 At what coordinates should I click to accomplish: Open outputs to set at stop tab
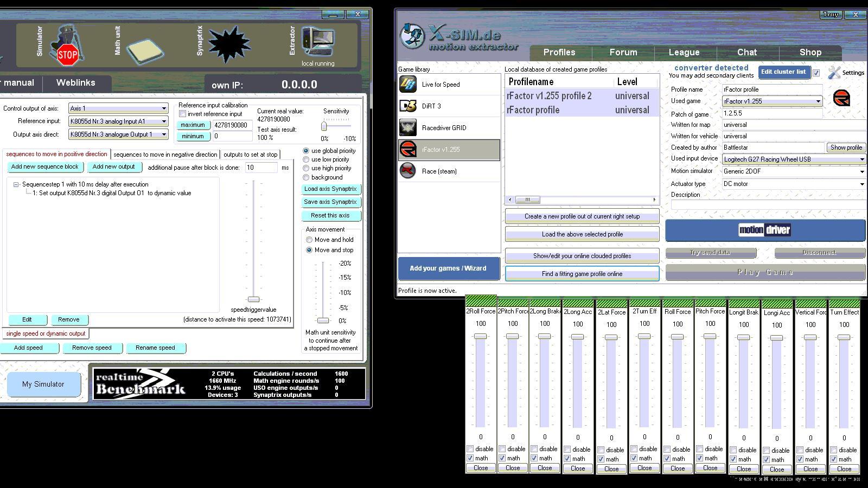[251, 155]
